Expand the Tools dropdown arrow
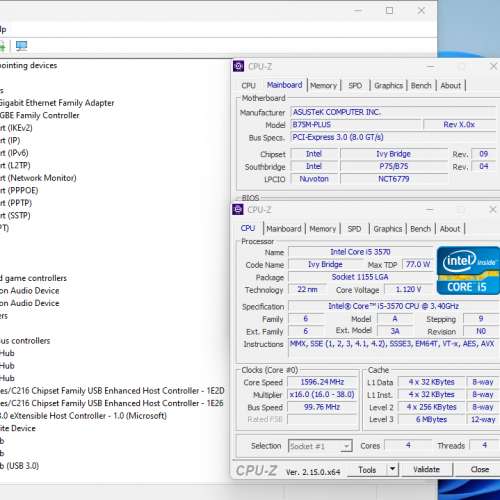500x500 pixels. point(392,470)
